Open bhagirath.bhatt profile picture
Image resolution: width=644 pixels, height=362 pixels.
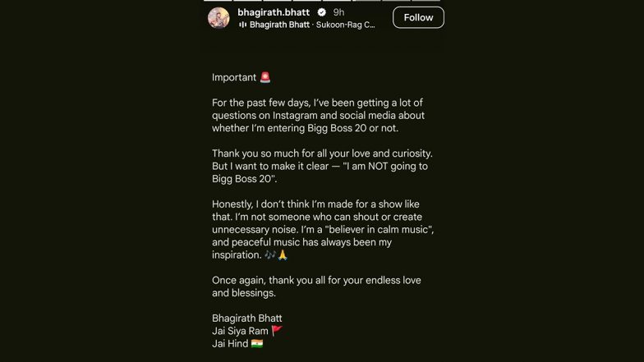tap(218, 18)
